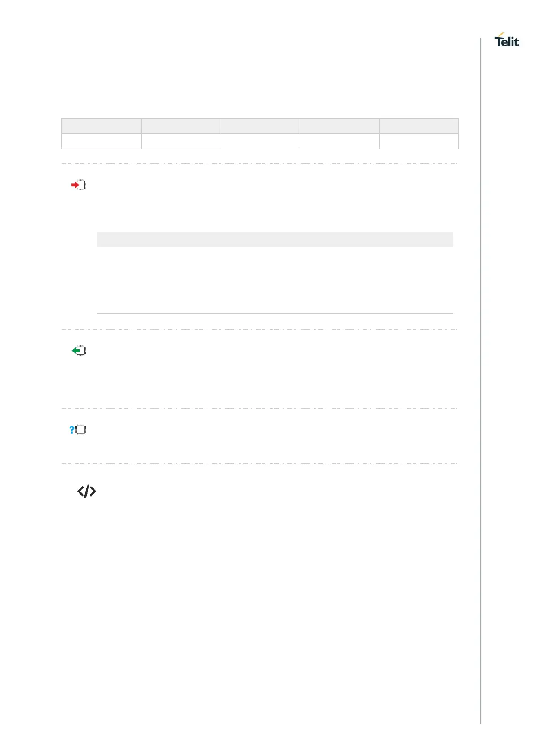
Task: Click the code brackets example icon
Action: [86, 491]
